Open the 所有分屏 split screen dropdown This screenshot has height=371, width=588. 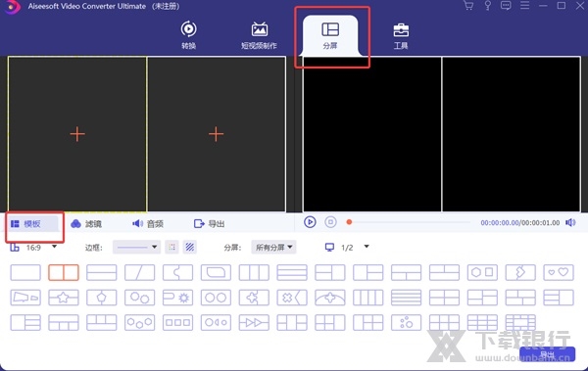pyautogui.click(x=273, y=247)
